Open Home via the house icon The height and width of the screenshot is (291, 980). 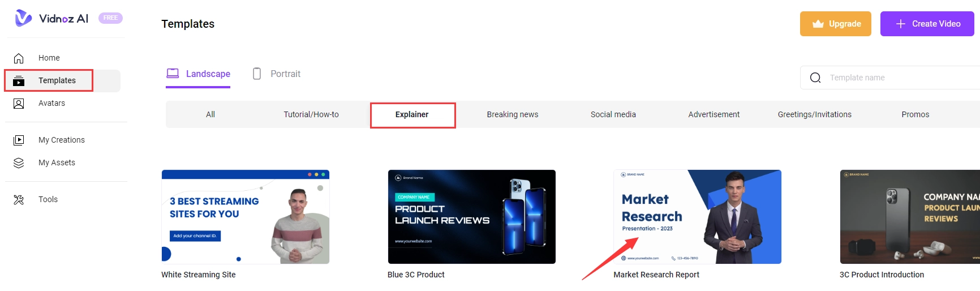19,58
